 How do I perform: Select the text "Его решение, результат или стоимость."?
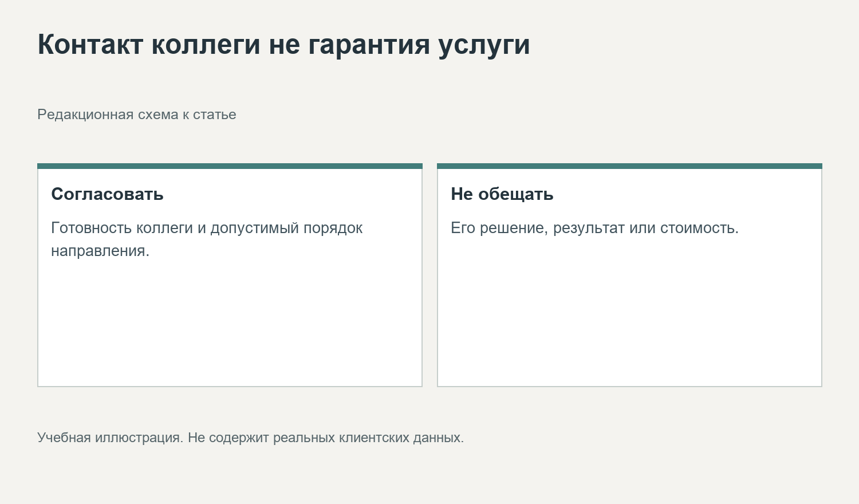595,228
